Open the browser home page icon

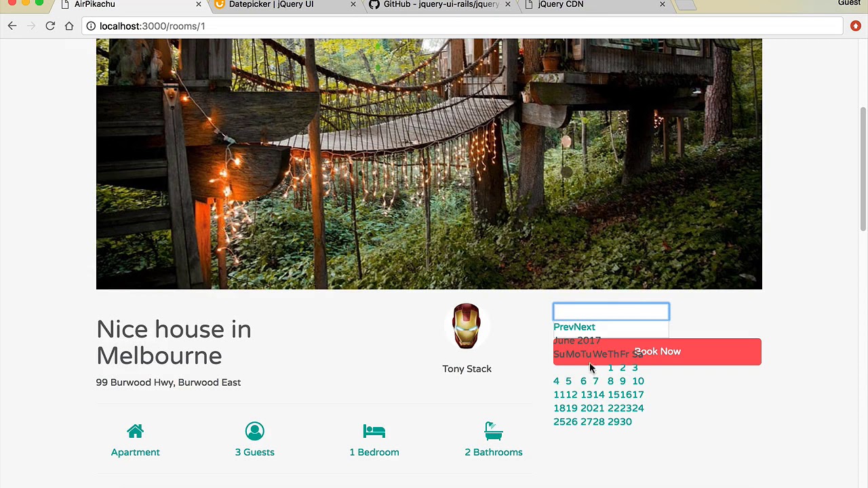[x=69, y=26]
